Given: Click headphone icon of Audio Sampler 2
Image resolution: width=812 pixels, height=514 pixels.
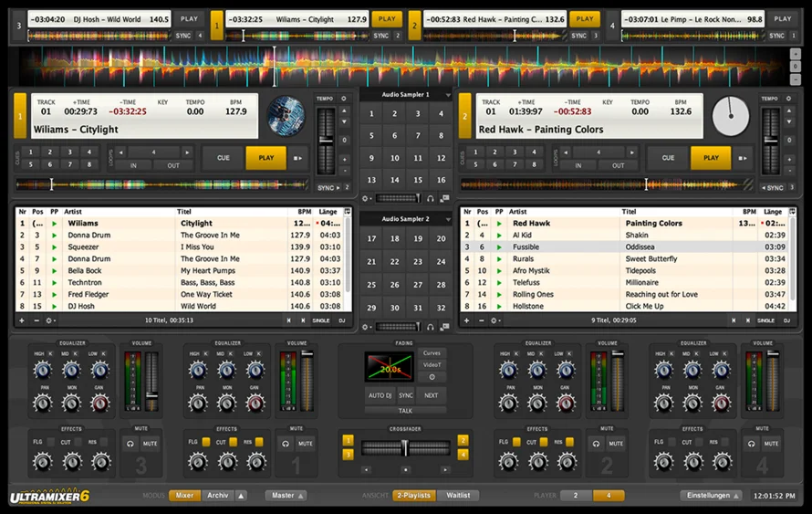Looking at the screenshot, I should point(431,327).
